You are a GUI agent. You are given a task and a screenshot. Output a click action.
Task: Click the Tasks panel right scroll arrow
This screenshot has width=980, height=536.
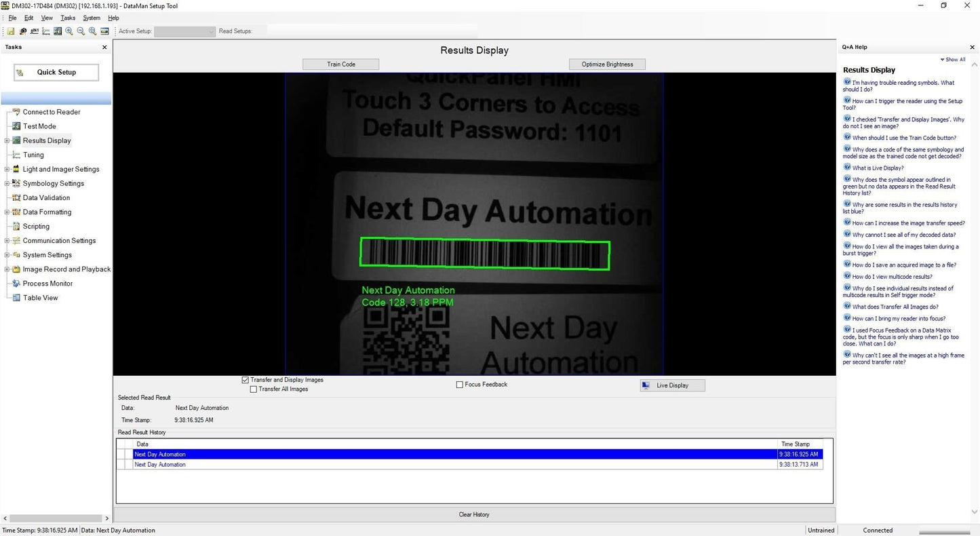(x=106, y=518)
